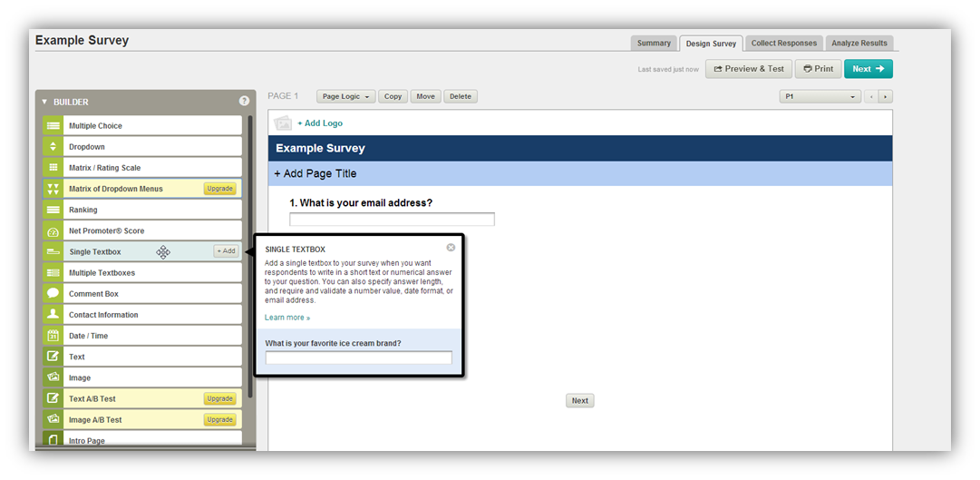980x480 pixels.
Task: Click + Add on Single Textbox
Action: [226, 251]
